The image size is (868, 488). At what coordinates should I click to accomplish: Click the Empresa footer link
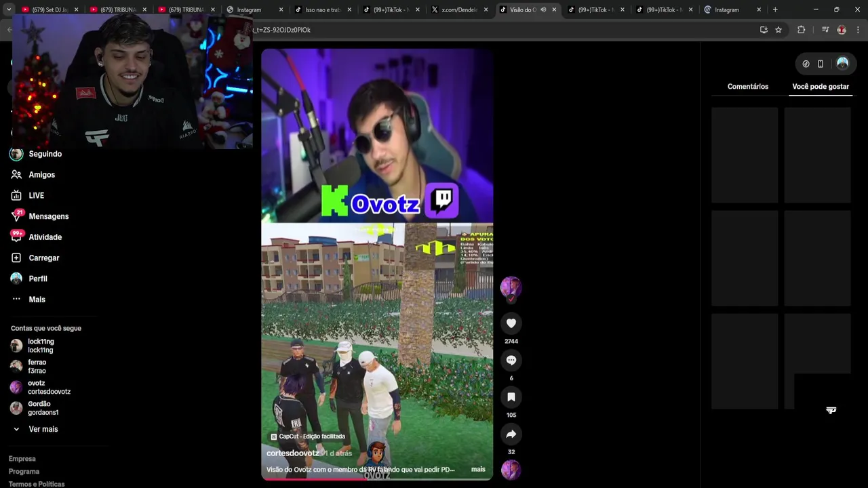point(22,459)
